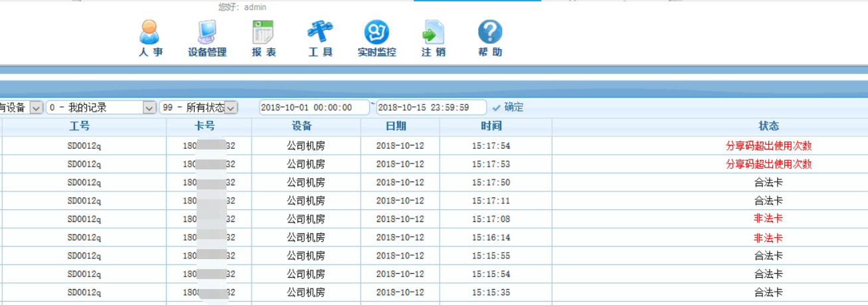868x305 pixels.
Task: Click the 卡号 column header
Action: 209,126
